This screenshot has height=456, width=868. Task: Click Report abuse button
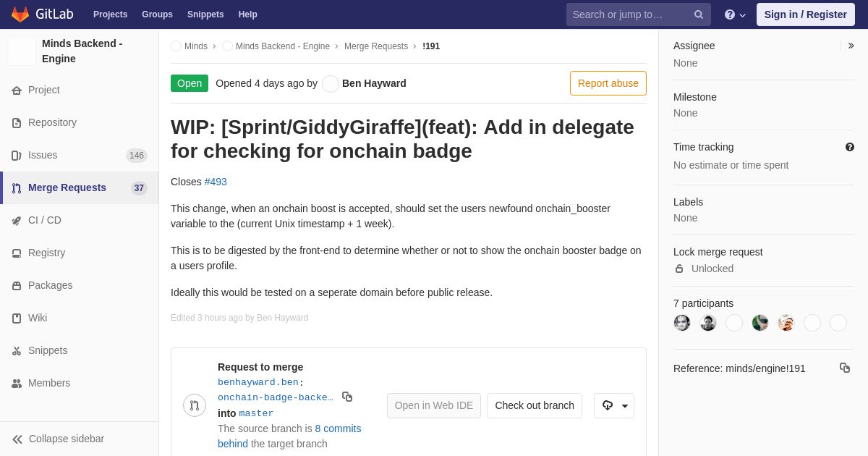pos(608,83)
